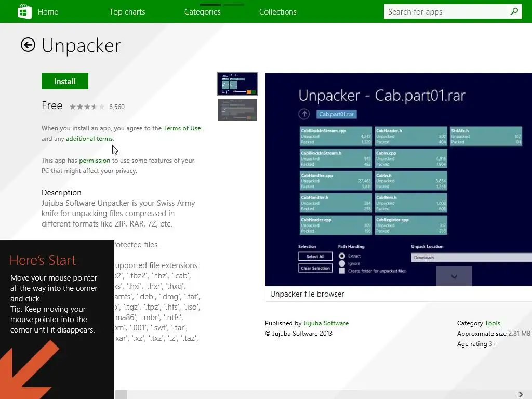532x399 pixels.
Task: Open the Home menu item
Action: click(x=48, y=12)
